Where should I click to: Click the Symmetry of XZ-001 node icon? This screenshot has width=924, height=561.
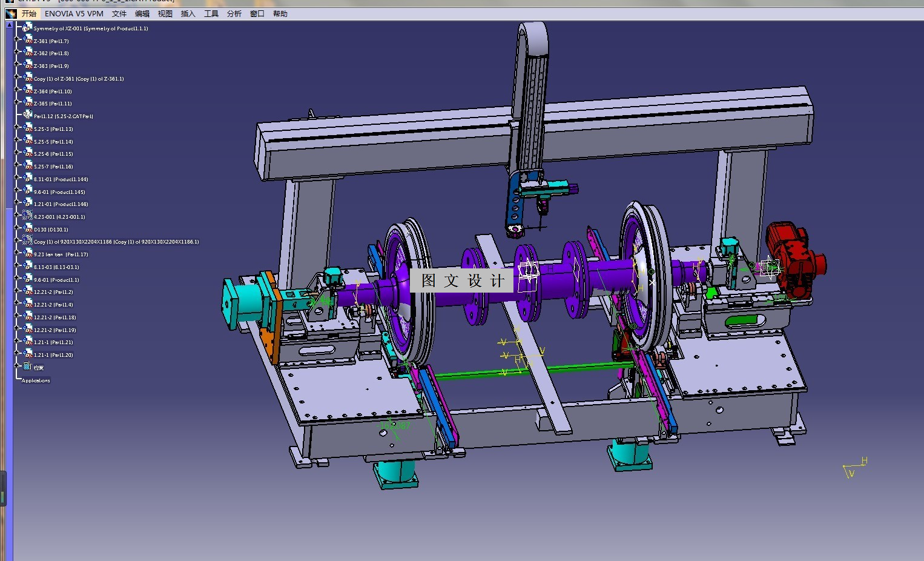pyautogui.click(x=27, y=28)
